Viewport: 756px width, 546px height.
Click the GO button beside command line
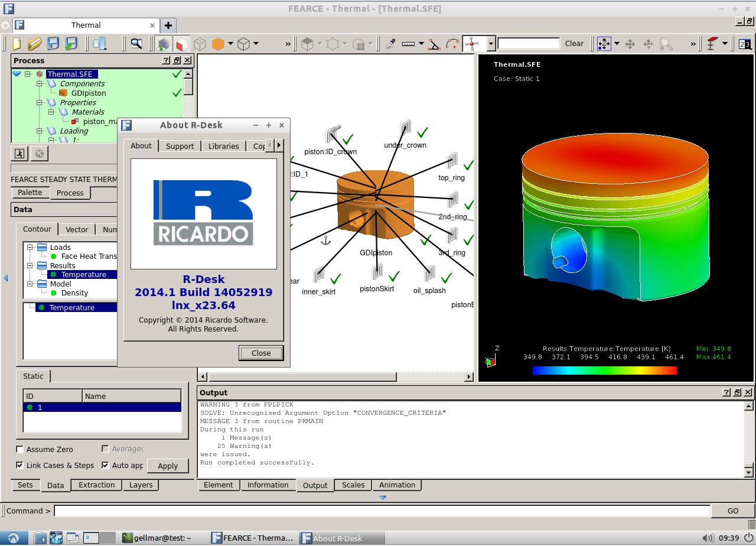point(733,511)
